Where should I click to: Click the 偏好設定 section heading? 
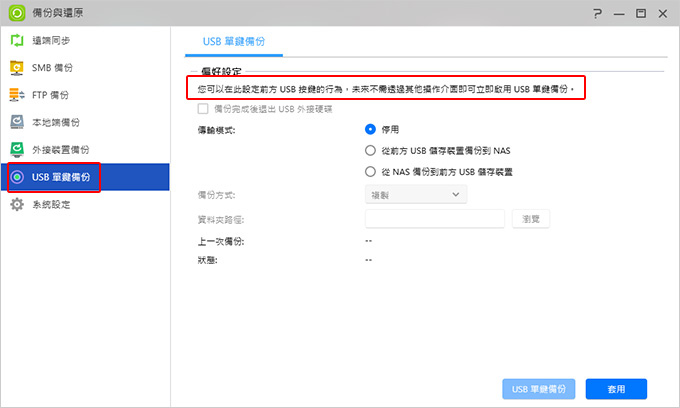(x=221, y=72)
